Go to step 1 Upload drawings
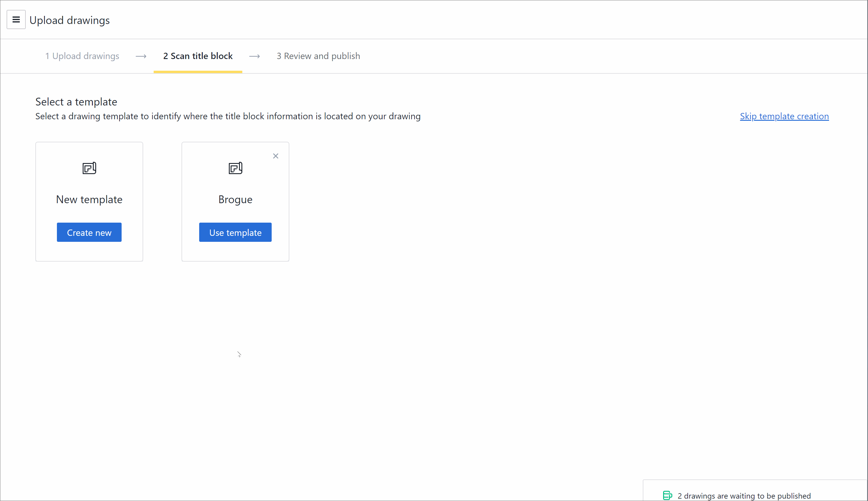868x501 pixels. [x=82, y=56]
